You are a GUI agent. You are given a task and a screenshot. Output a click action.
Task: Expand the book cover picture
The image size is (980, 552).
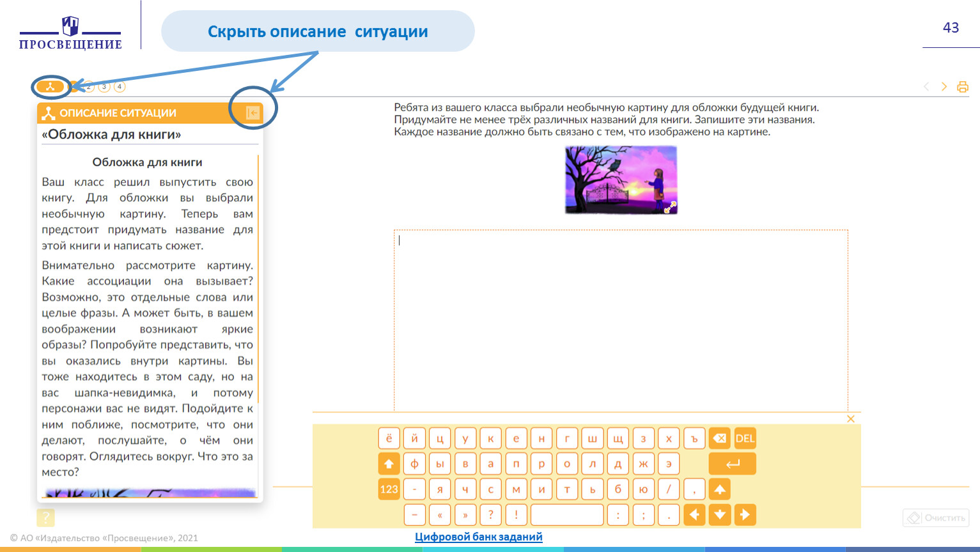[x=669, y=208]
